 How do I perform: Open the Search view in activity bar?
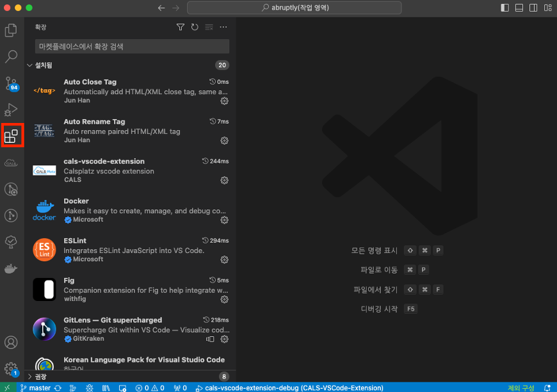(x=11, y=56)
